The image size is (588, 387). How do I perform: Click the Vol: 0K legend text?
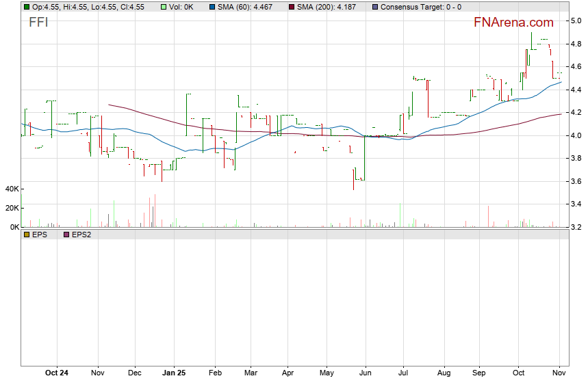183,7
